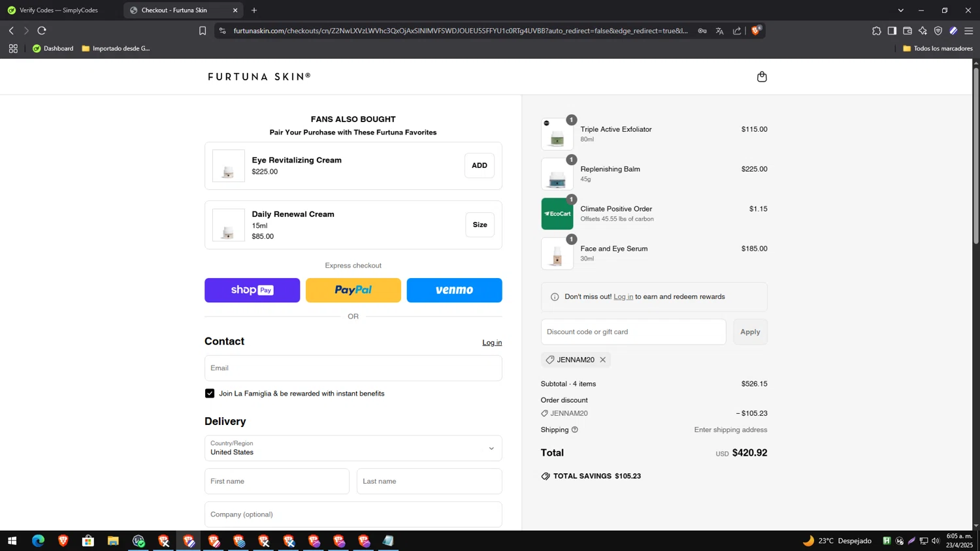Image resolution: width=980 pixels, height=551 pixels.
Task: Switch to Verify Codes SimplyCodes tab
Action: pos(59,10)
